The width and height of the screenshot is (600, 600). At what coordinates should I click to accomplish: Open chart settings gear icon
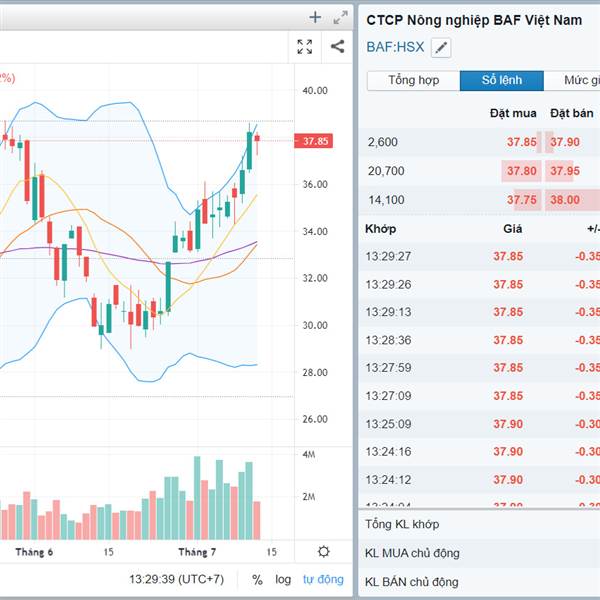click(x=323, y=552)
